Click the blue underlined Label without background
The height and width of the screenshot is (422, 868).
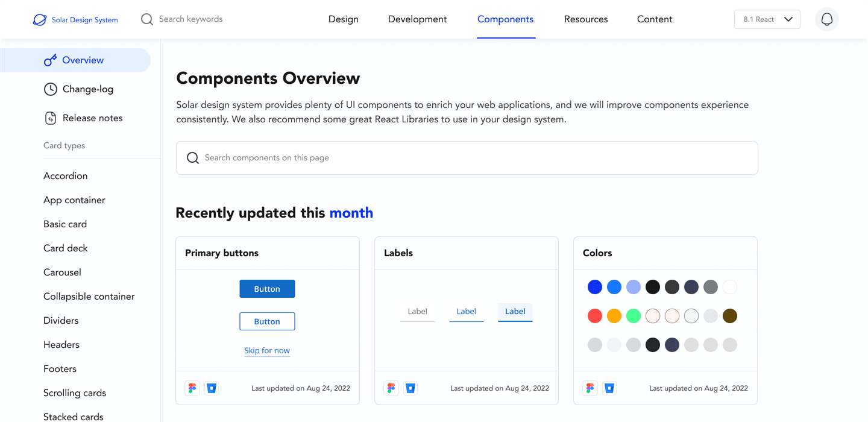466,312
